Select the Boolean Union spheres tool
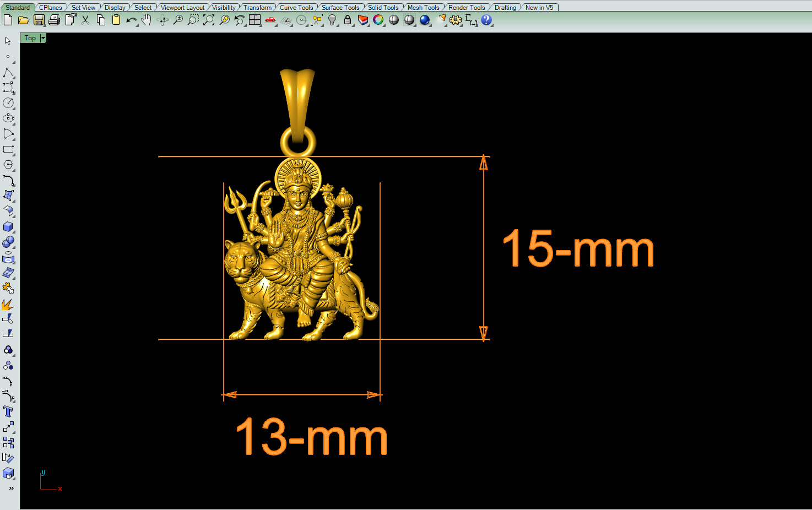The image size is (812, 510). [8, 242]
